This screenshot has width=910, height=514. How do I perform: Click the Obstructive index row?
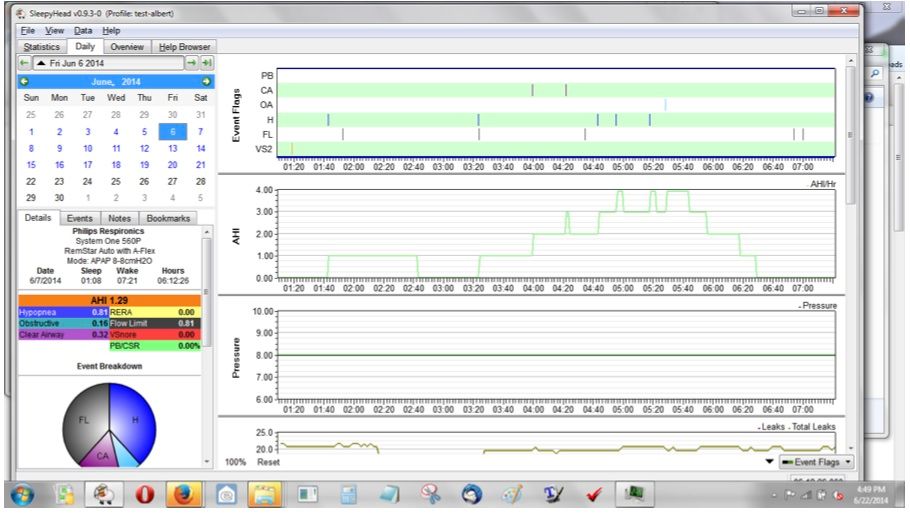[x=63, y=323]
